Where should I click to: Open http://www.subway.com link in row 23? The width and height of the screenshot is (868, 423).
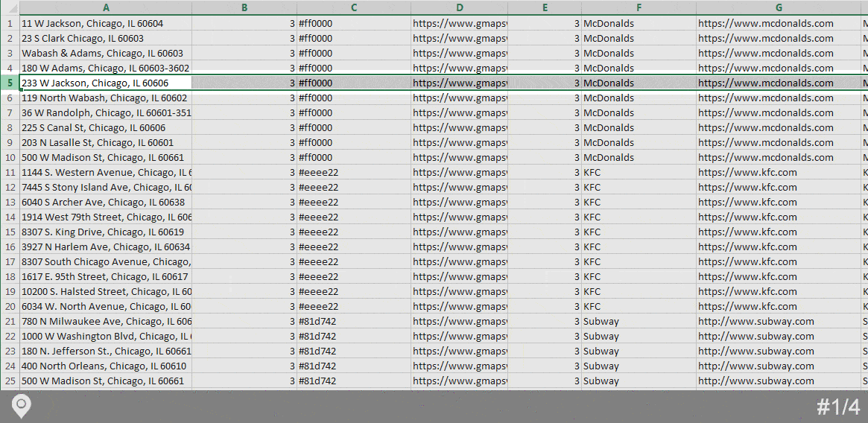[x=779, y=351]
